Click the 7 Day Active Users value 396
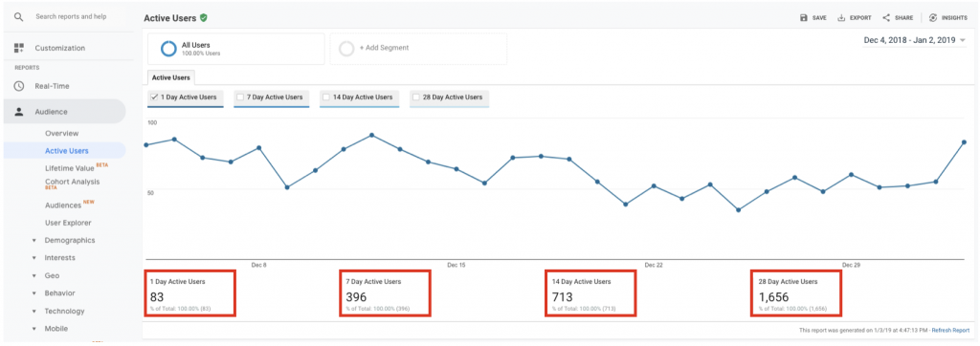This screenshot has height=346, width=980. 356,297
